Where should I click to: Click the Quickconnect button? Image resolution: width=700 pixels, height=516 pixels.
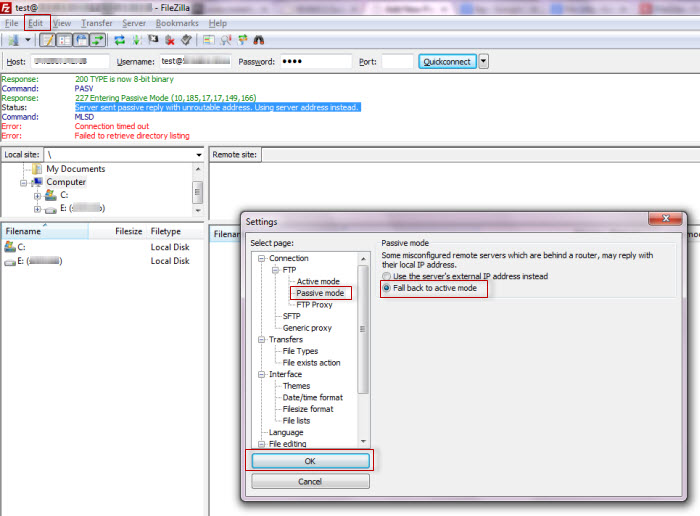tap(447, 62)
